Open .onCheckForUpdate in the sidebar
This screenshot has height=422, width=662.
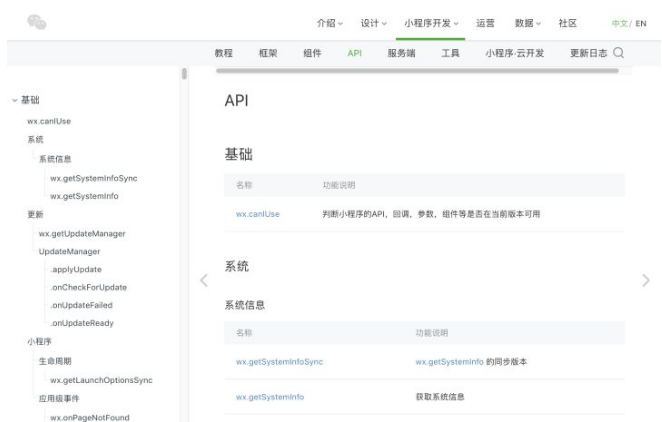click(x=89, y=287)
